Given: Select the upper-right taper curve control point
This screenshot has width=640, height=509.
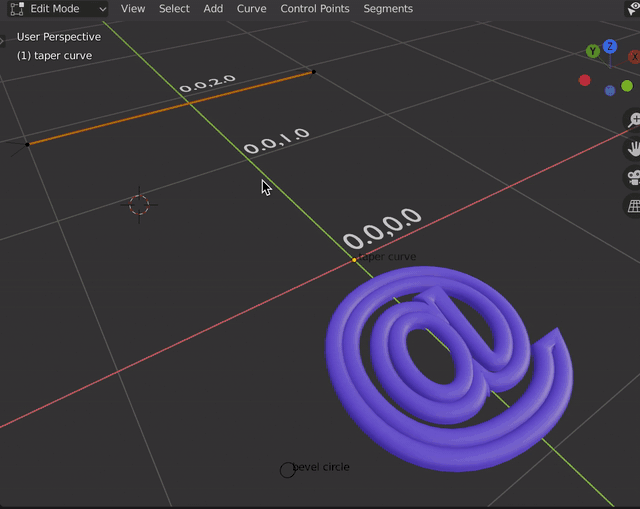Looking at the screenshot, I should coord(313,72).
